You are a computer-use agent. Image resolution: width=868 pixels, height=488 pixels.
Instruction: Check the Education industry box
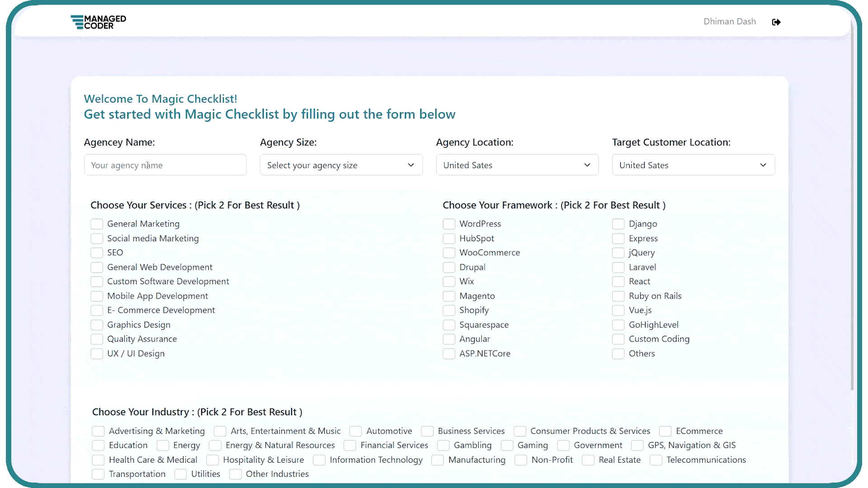tap(98, 446)
